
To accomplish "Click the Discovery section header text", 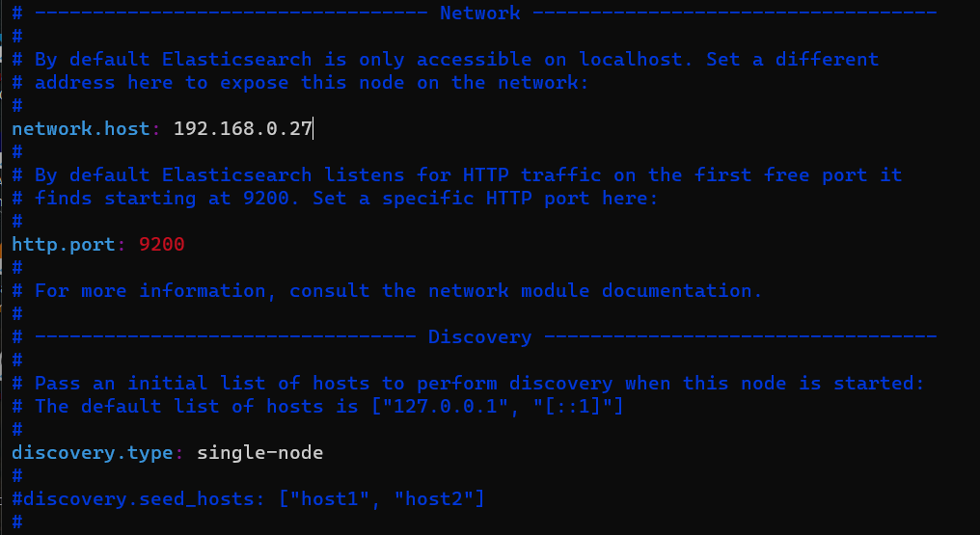I will (x=479, y=336).
